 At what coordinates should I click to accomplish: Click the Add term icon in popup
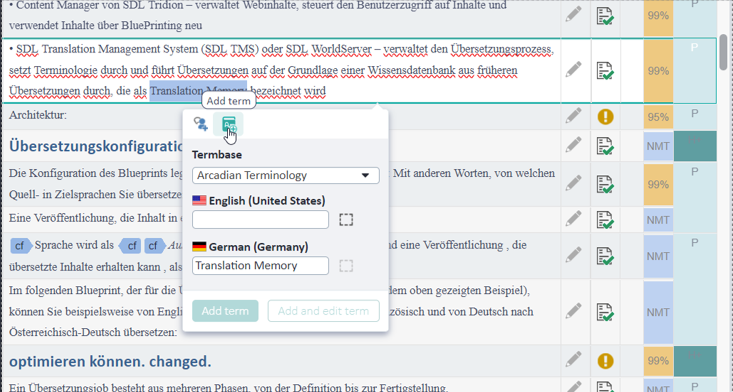click(x=229, y=124)
